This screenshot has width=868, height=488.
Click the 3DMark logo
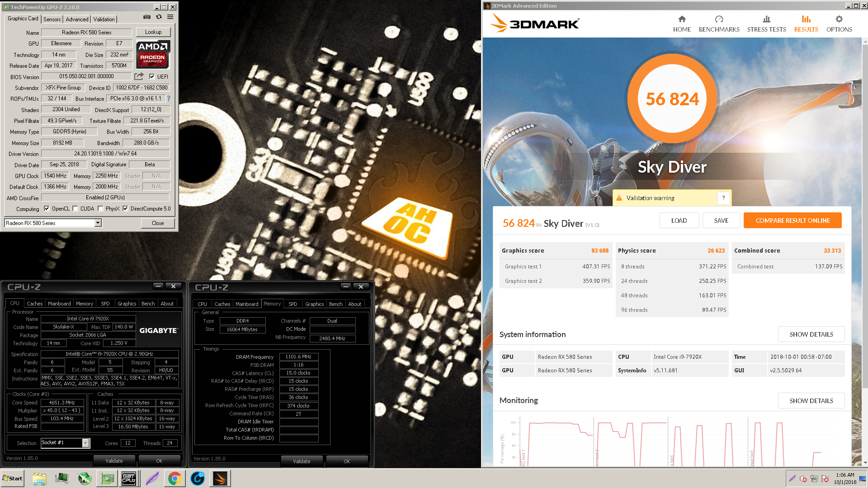[535, 23]
